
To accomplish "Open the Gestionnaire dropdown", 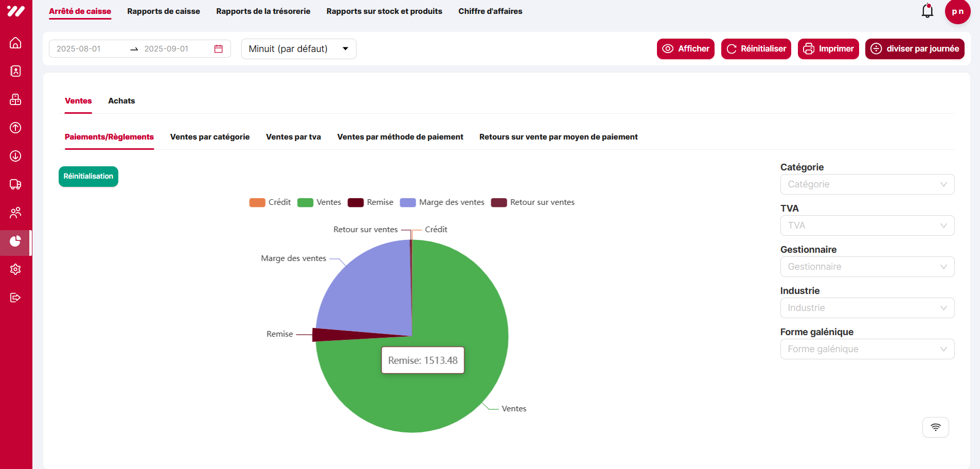I will (867, 267).
